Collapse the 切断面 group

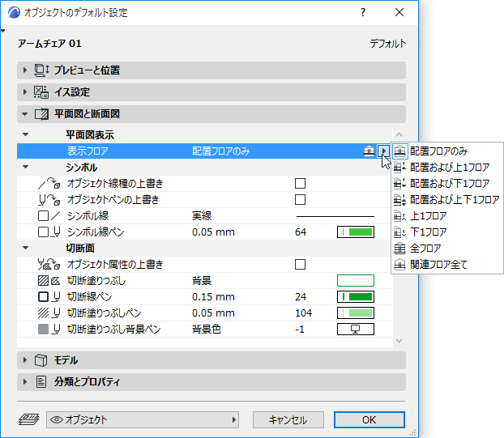tap(26, 248)
